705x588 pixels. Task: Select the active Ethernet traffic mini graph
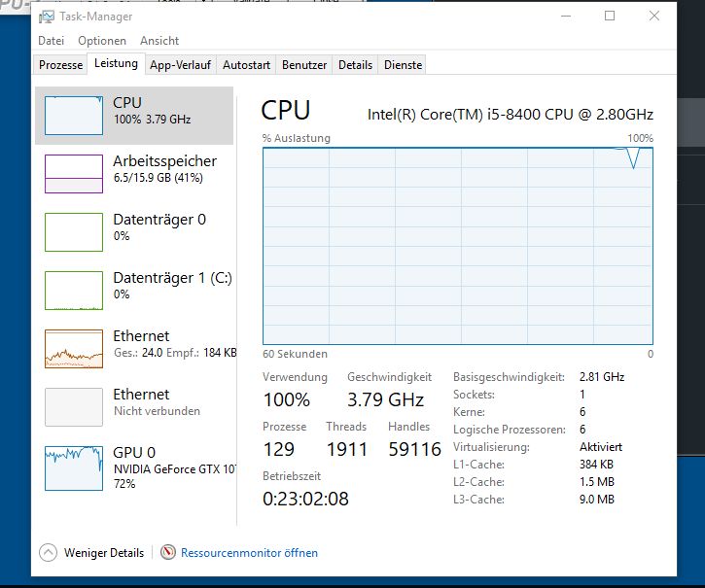pyautogui.click(x=74, y=349)
